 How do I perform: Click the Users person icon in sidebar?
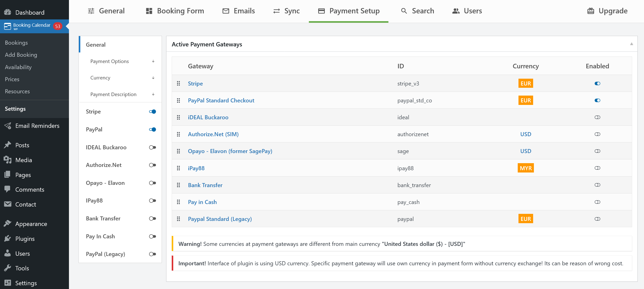pyautogui.click(x=8, y=253)
